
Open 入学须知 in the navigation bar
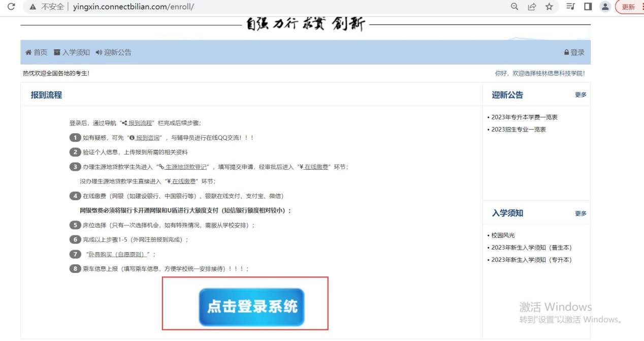72,52
